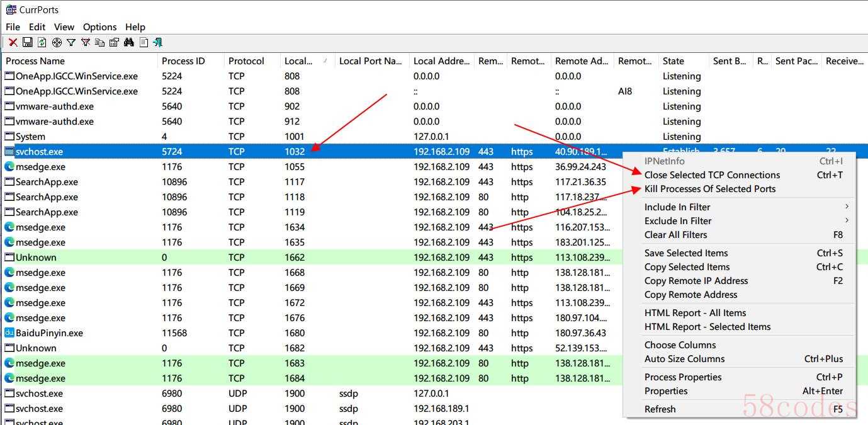Click the HTML report page toolbar icon
The image size is (868, 425).
[144, 42]
